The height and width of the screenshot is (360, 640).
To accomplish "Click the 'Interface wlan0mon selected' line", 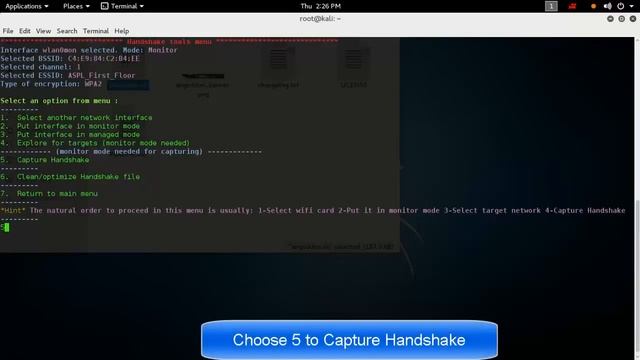I will pyautogui.click(x=89, y=50).
